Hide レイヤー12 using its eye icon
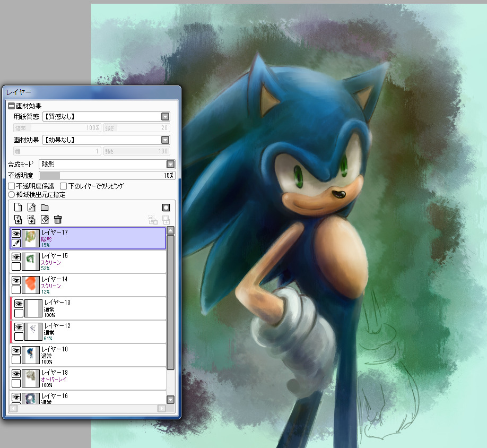Screen dimensions: 487x448 coord(19,327)
